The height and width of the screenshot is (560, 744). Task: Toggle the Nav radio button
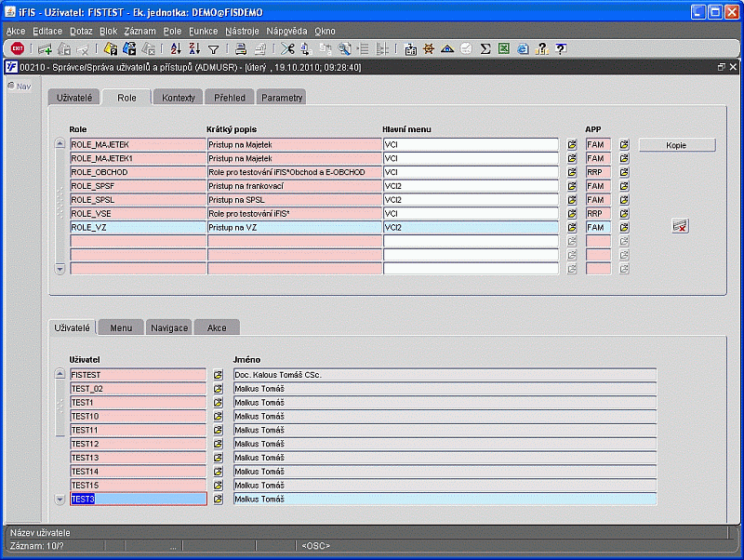coord(11,86)
